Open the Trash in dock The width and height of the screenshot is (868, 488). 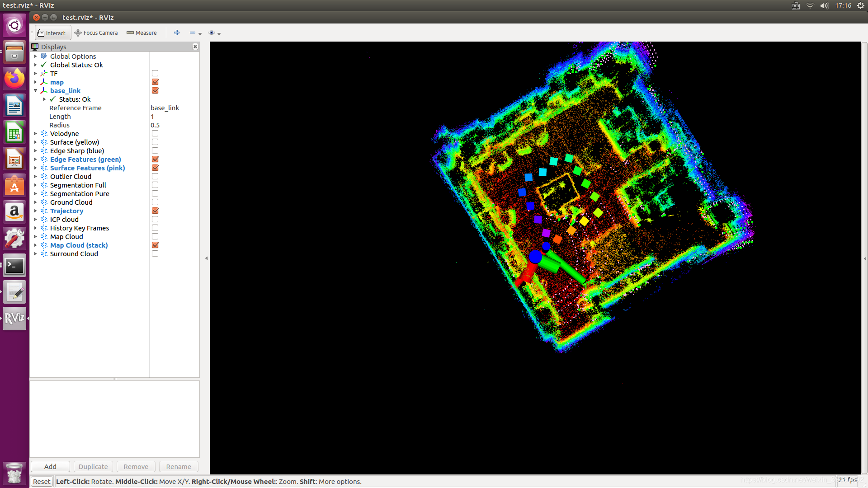coord(14,473)
